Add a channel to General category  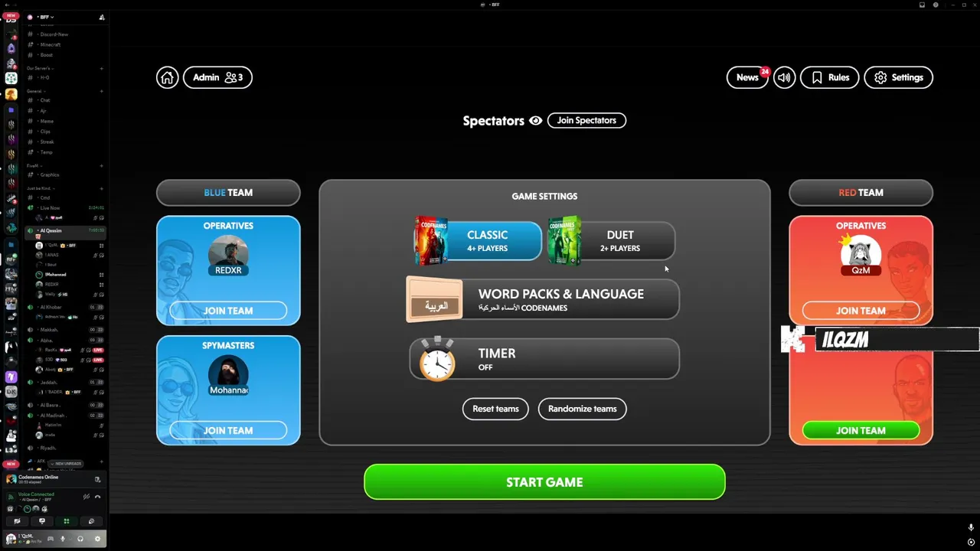click(101, 91)
